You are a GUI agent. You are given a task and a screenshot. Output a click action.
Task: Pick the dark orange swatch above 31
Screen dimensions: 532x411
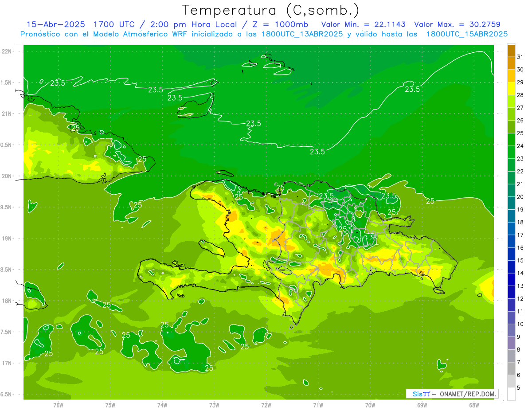(x=511, y=51)
